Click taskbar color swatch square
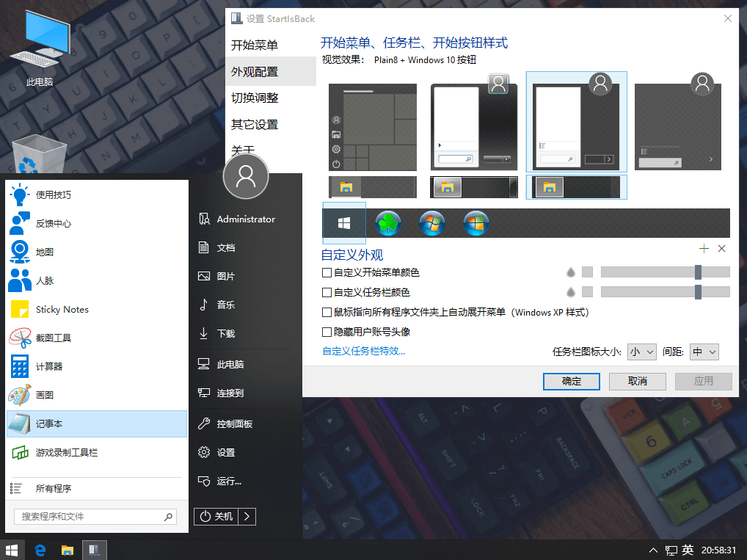Viewport: 747px width, 560px height. click(x=588, y=291)
